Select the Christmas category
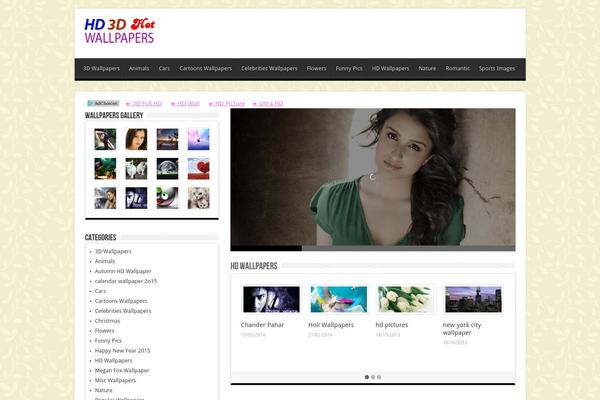600x400 pixels. 107,321
